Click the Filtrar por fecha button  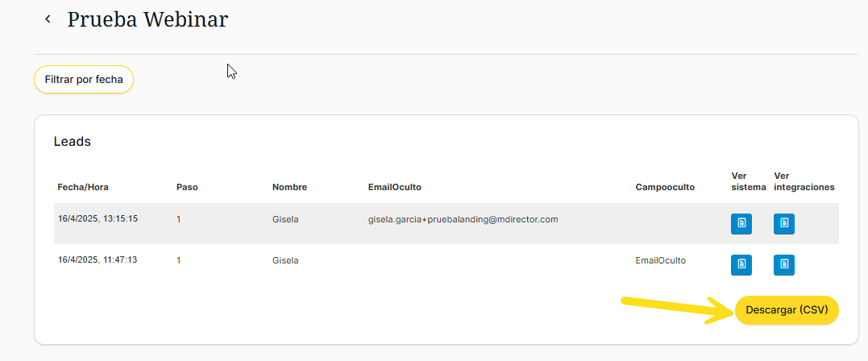pyautogui.click(x=84, y=80)
